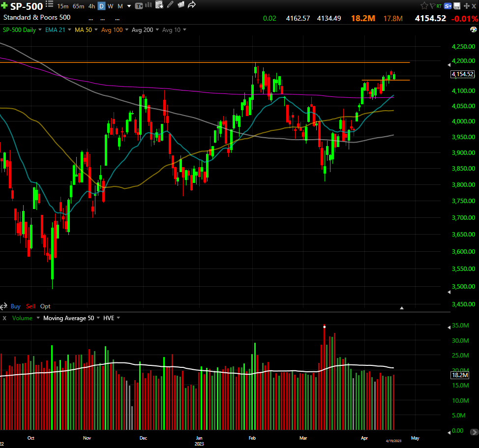This screenshot has height=448, width=479.
Task: Click the SP-500 symbol title
Action: pyautogui.click(x=27, y=6)
